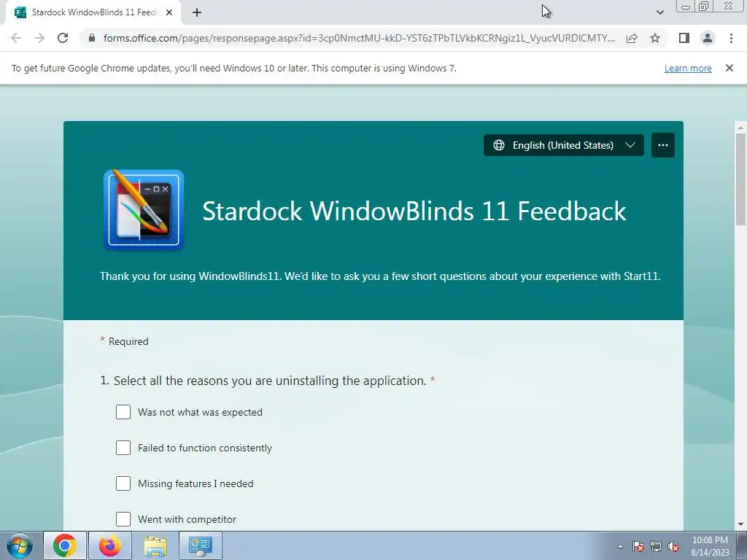The width and height of the screenshot is (747, 560).
Task: Dismiss the Chrome update notification bar
Action: point(729,68)
